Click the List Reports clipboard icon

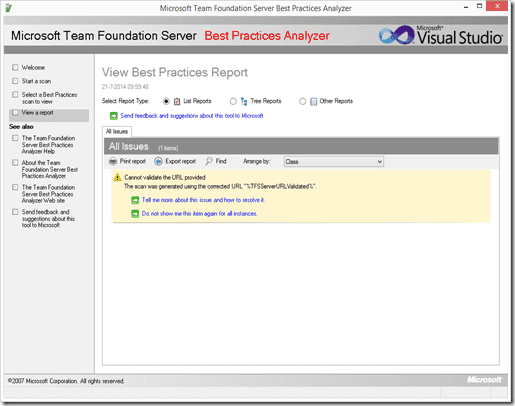tap(177, 101)
